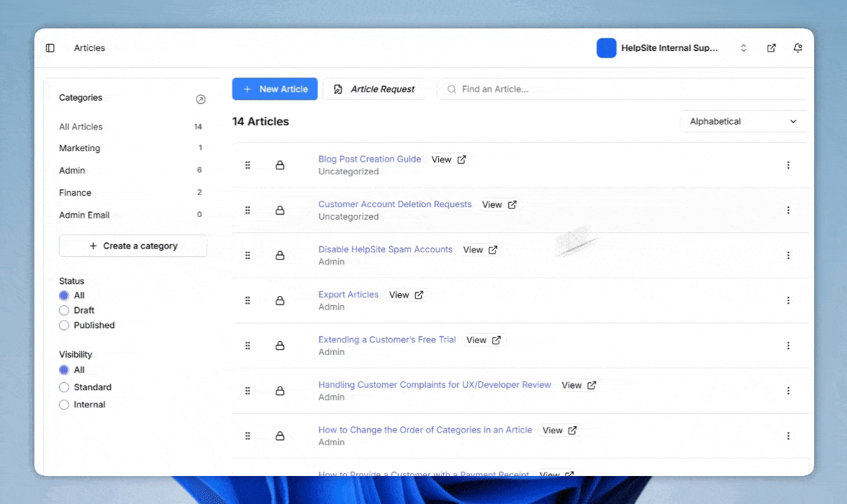Click the Find an Article search field
Image resolution: width=847 pixels, height=504 pixels.
pyautogui.click(x=623, y=89)
